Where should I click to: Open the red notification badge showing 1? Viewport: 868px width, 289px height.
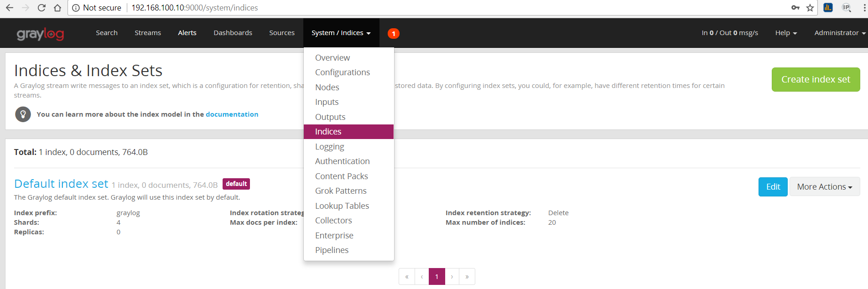tap(394, 33)
